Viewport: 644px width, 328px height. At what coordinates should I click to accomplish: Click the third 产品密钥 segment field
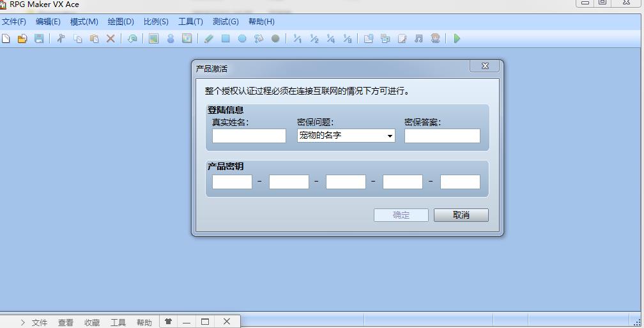[346, 182]
